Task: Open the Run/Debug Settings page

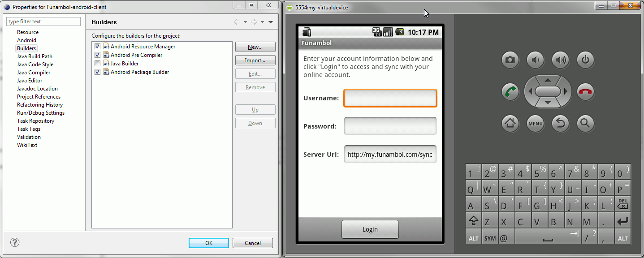Action: (41, 113)
